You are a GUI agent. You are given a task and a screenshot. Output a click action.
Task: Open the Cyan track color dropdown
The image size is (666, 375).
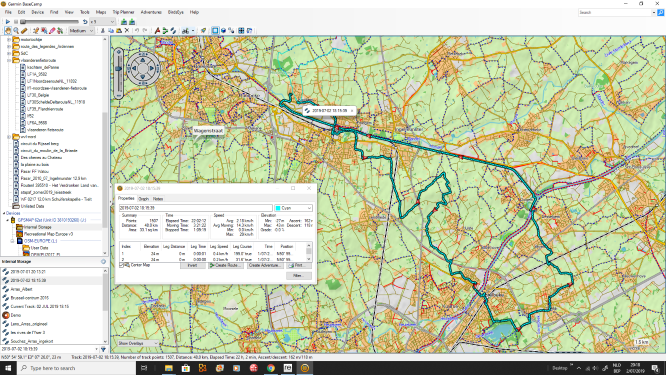pyautogui.click(x=293, y=208)
